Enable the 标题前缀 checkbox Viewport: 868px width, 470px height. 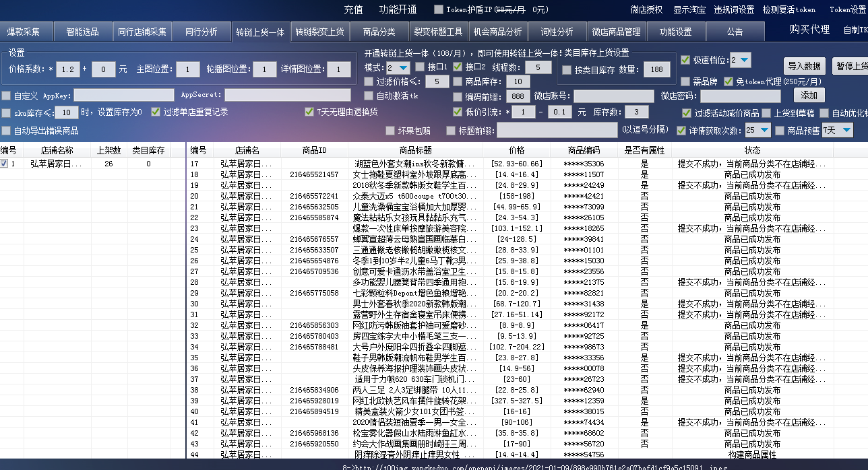[x=450, y=130]
